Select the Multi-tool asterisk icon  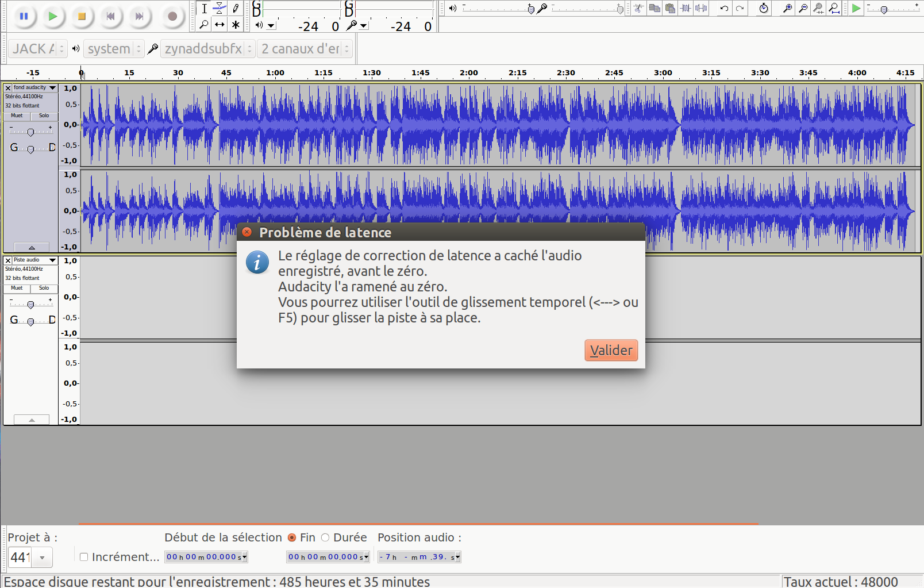point(236,25)
